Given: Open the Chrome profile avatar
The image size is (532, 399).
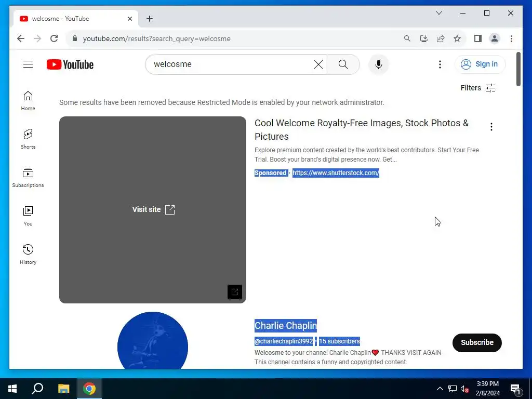Looking at the screenshot, I should point(495,38).
